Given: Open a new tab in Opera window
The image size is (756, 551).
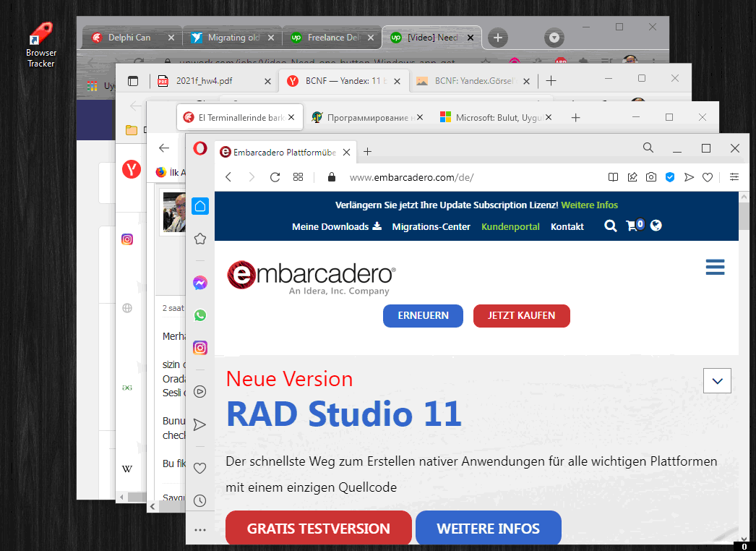Looking at the screenshot, I should pos(367,152).
